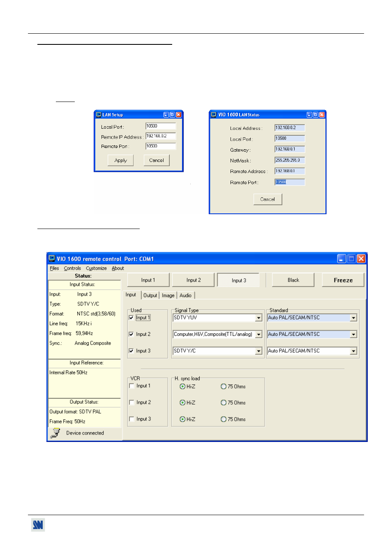The image size is (392, 555).
Task: Maximize the VIO 1600 LAN Status window
Action: pyautogui.click(x=315, y=115)
